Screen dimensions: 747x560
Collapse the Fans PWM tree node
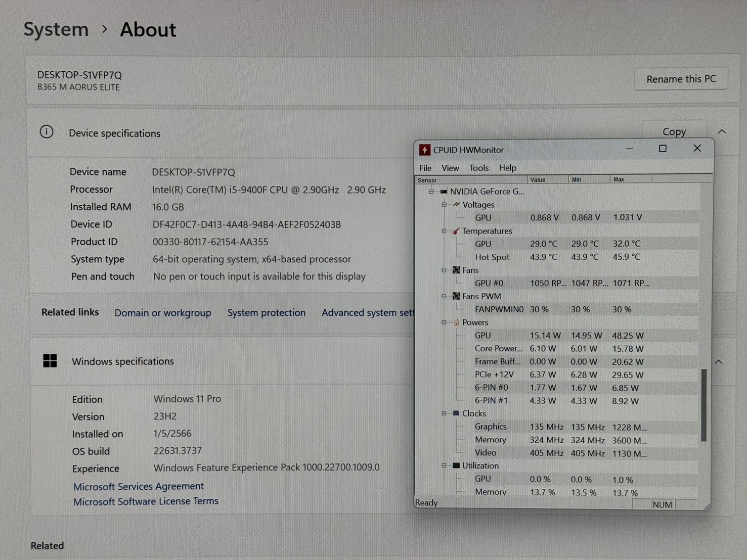tap(444, 296)
